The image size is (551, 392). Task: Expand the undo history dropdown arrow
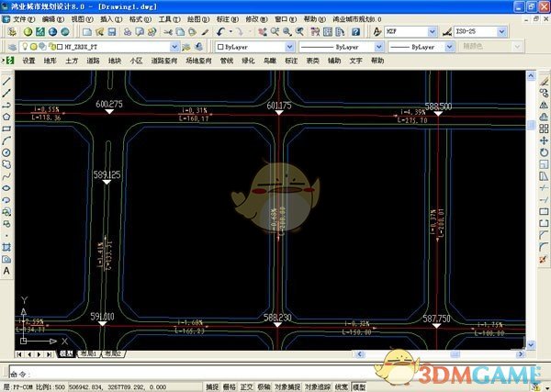click(x=231, y=32)
